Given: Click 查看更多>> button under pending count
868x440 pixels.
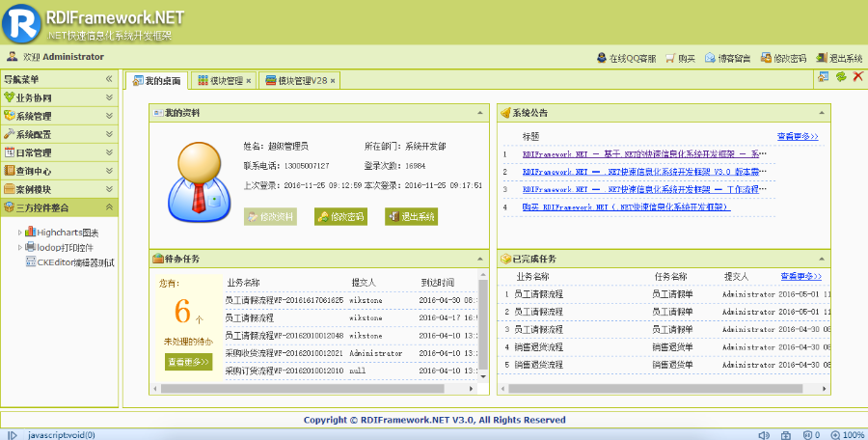Looking at the screenshot, I should (x=188, y=362).
